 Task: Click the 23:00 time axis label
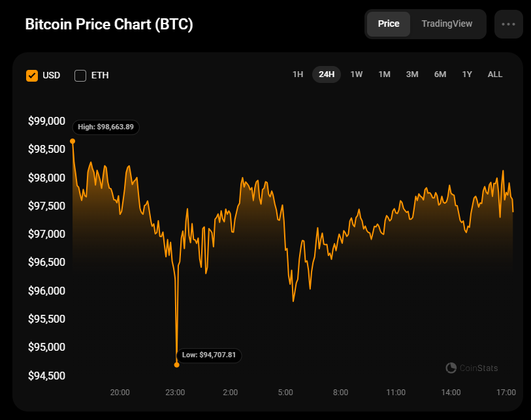coord(175,393)
